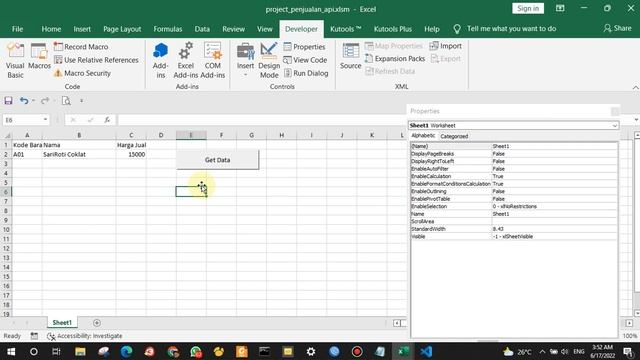Image resolution: width=640 pixels, height=360 pixels.
Task: Select the Harga Jual header cell
Action: 131,145
